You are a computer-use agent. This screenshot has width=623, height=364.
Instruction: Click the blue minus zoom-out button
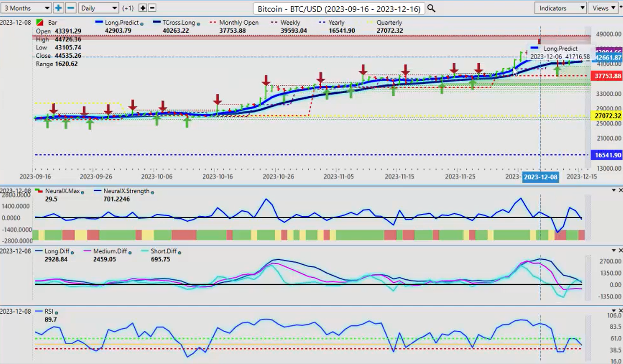click(x=71, y=8)
